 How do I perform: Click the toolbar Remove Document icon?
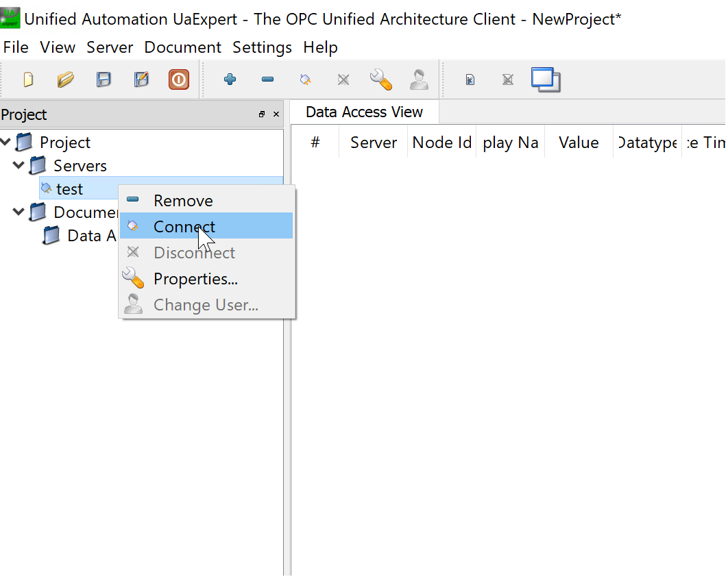point(508,80)
